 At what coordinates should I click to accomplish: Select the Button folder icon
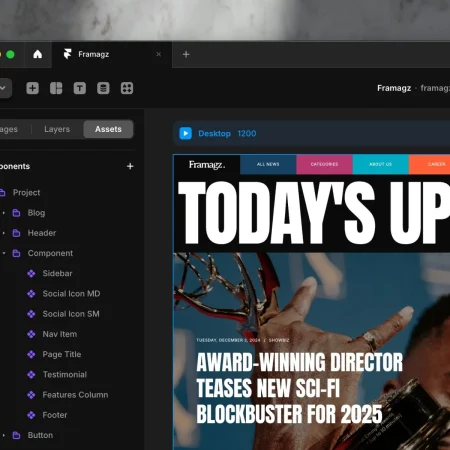pos(16,435)
